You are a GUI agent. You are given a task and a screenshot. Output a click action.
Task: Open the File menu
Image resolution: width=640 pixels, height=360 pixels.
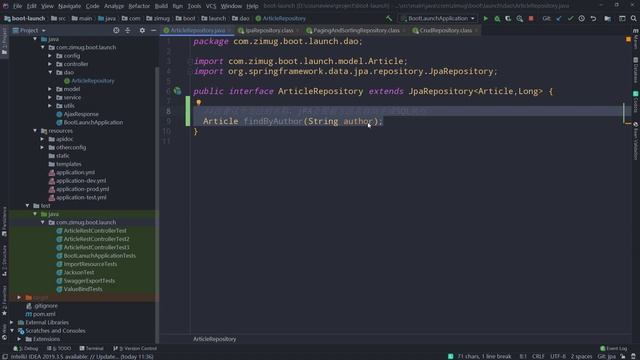[x=18, y=6]
